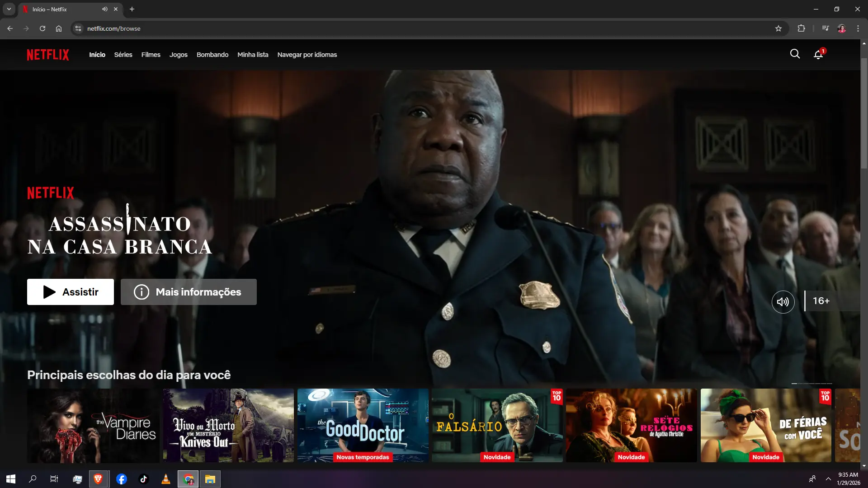Image resolution: width=868 pixels, height=488 pixels.
Task: Click the scrollbar down arrow
Action: click(864, 466)
